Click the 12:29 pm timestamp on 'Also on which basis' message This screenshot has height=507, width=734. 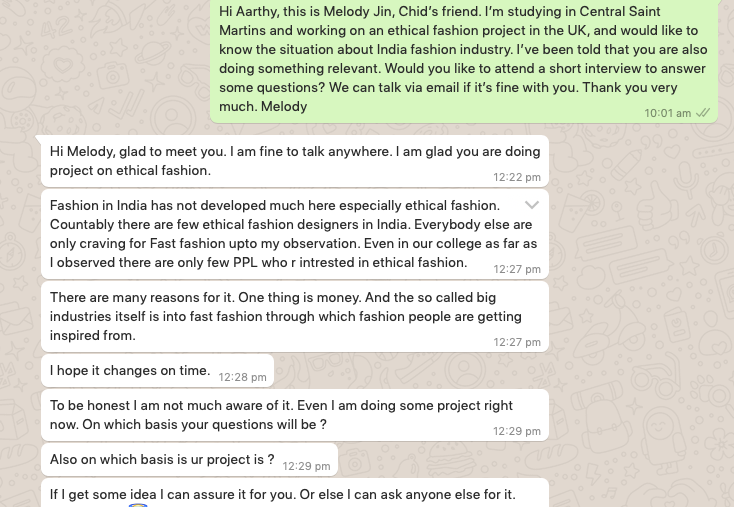306,466
